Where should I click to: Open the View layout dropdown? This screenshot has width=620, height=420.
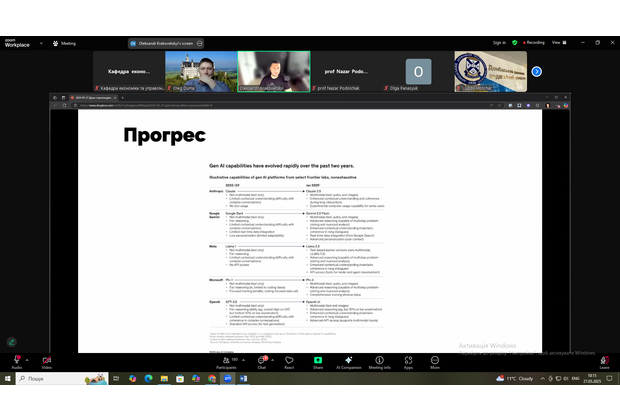coord(558,43)
